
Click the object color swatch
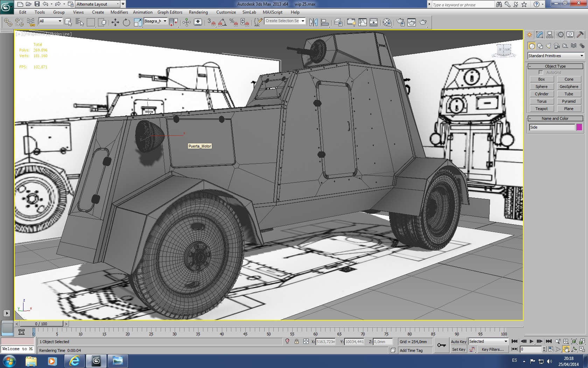(x=579, y=127)
